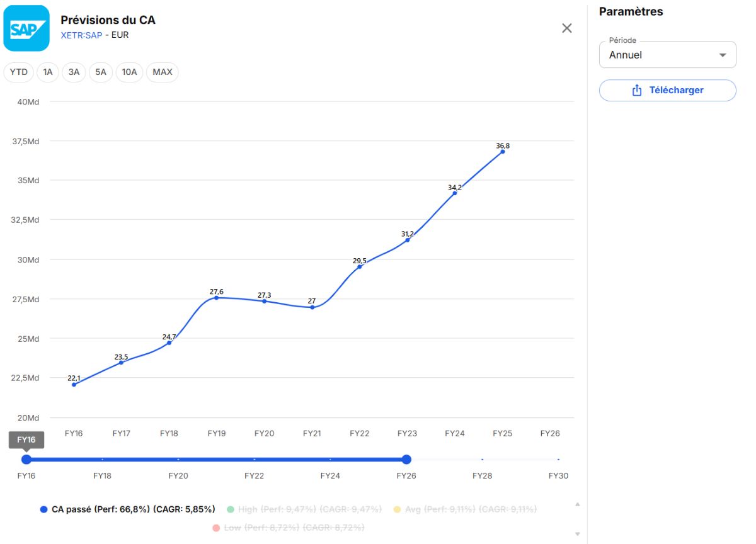Select the YTD time range
Image resolution: width=756 pixels, height=544 pixels.
(x=19, y=72)
